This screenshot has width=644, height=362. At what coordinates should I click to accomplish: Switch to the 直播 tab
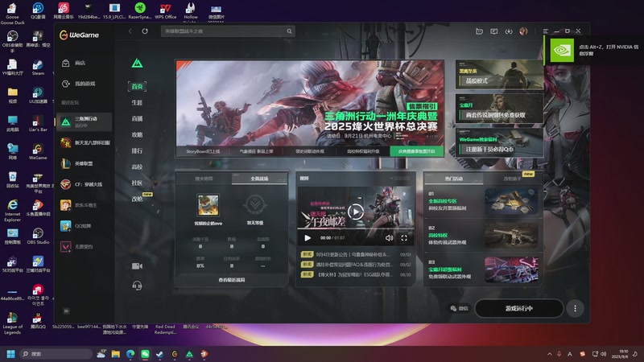pos(137,118)
